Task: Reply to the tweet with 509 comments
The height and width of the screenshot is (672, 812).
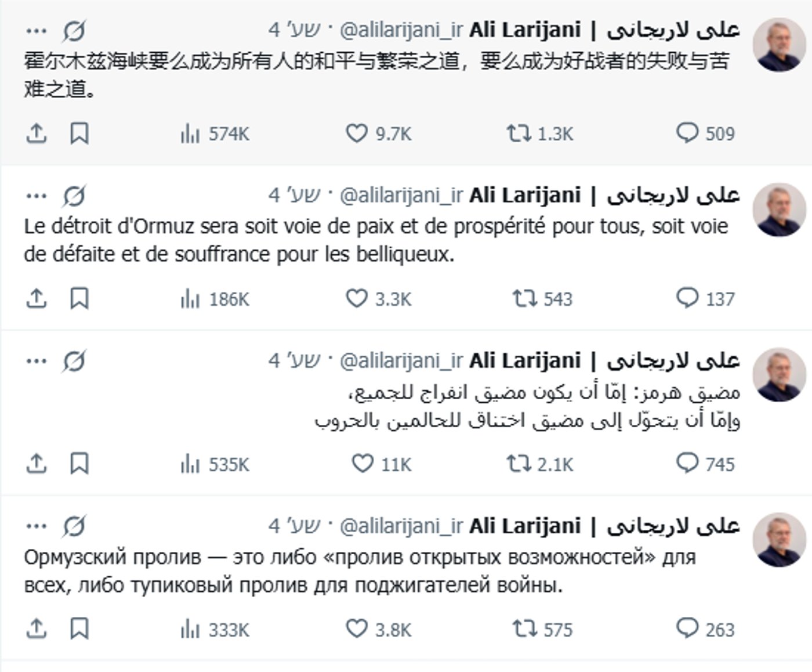Action: (687, 133)
